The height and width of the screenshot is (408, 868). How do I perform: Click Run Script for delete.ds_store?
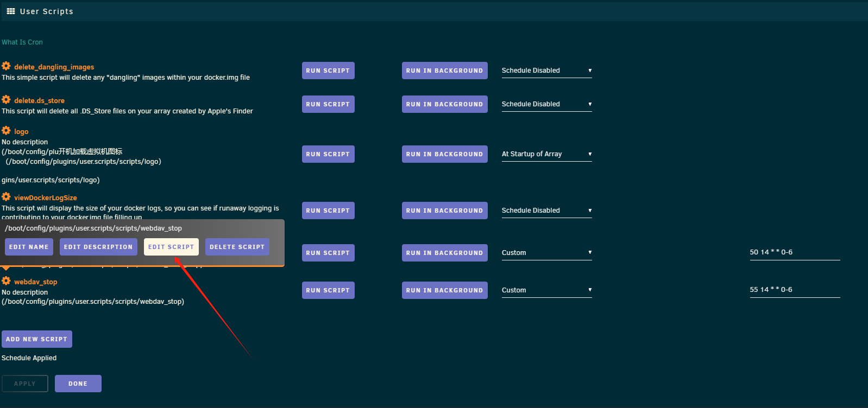tap(328, 104)
